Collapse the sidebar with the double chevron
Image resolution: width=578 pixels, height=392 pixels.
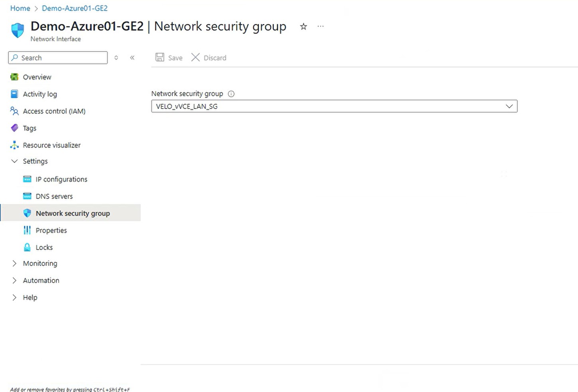pyautogui.click(x=132, y=57)
